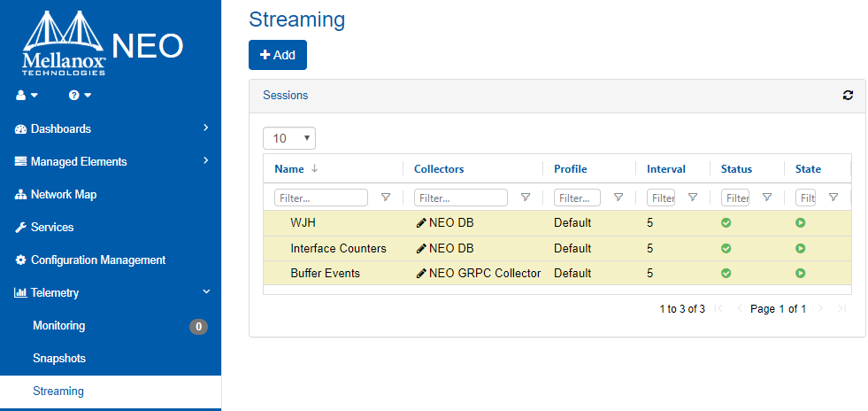This screenshot has height=411, width=868.
Task: Open the Collectors column filter funnel
Action: pos(525,198)
